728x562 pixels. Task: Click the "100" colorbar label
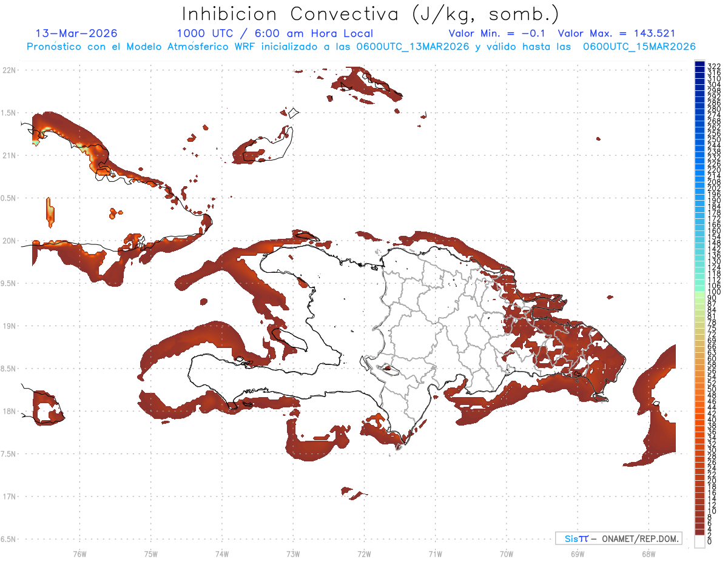point(714,293)
